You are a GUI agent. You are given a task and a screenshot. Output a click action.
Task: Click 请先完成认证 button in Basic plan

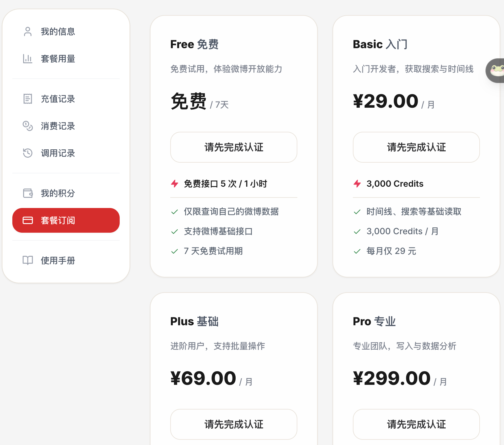click(x=416, y=147)
